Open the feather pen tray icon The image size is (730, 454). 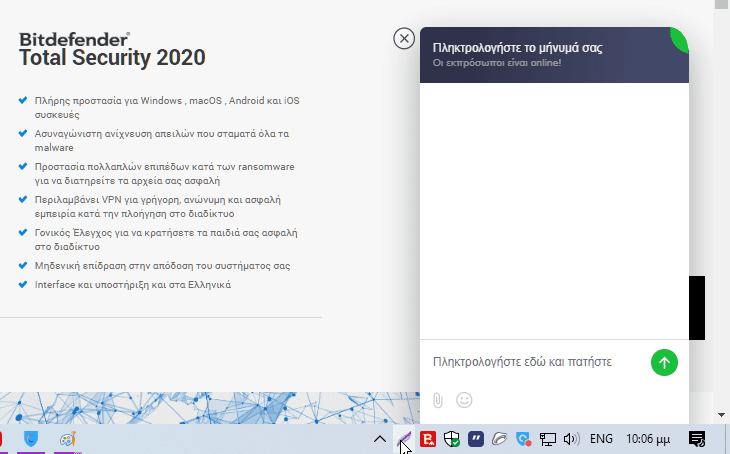[404, 439]
